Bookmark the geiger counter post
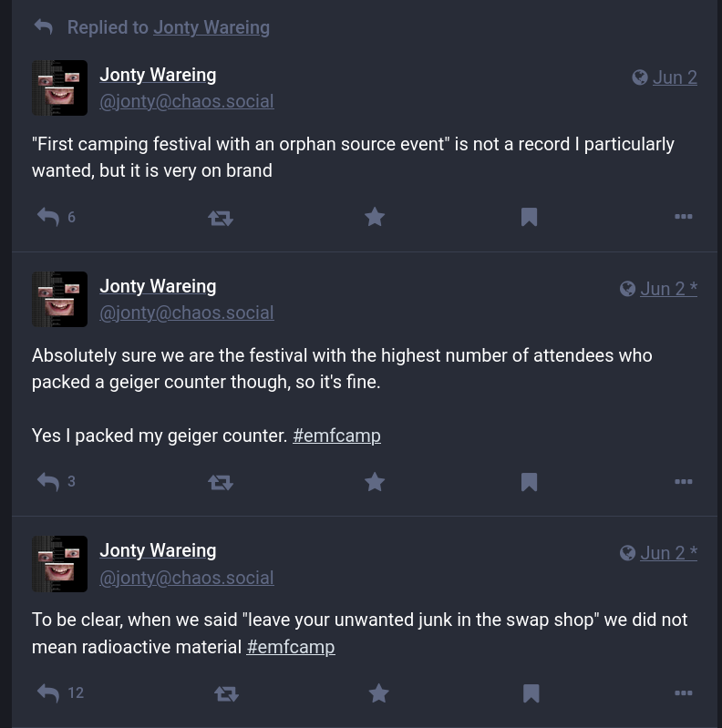 [529, 482]
